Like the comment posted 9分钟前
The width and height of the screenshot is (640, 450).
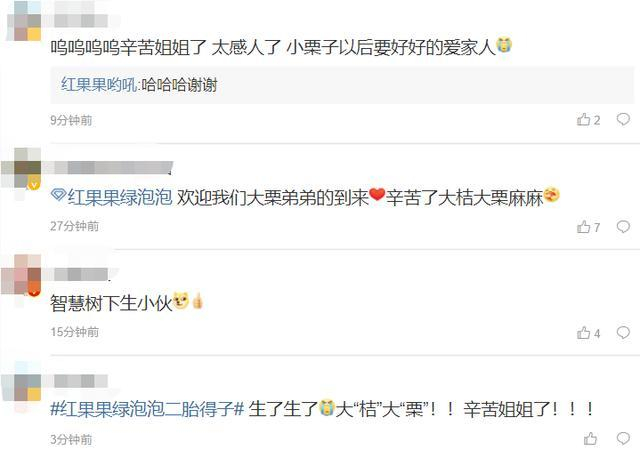(588, 120)
